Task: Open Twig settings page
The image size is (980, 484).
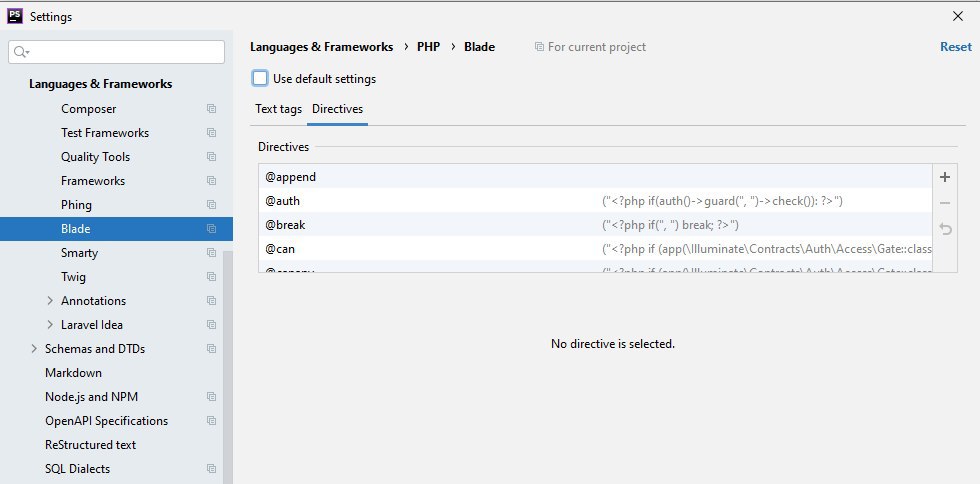Action: coord(73,277)
